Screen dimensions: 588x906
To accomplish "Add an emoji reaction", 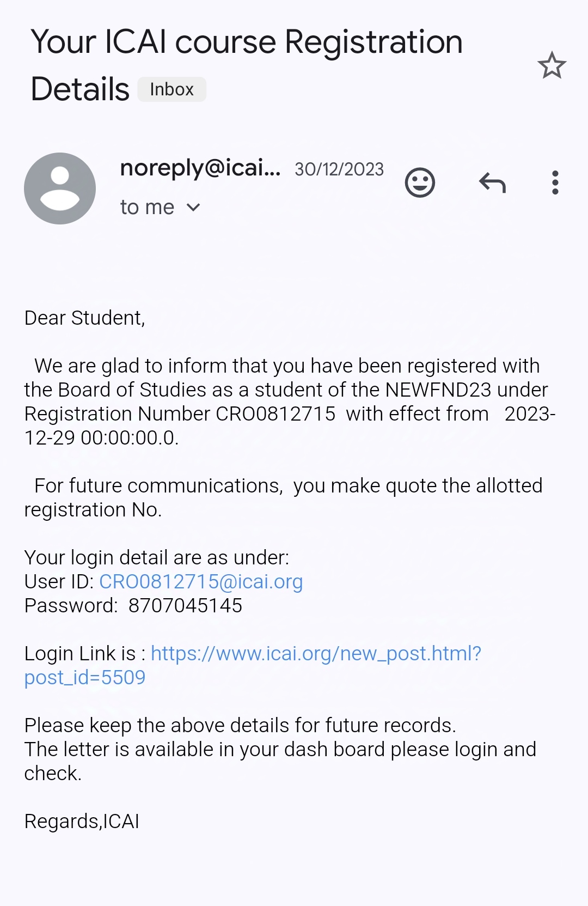I will pyautogui.click(x=420, y=183).
